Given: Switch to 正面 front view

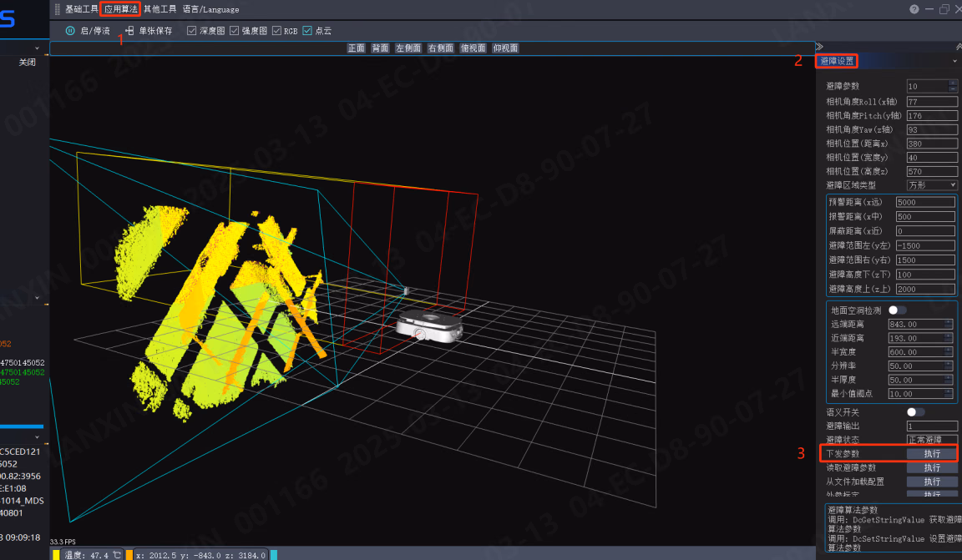Looking at the screenshot, I should 357,48.
